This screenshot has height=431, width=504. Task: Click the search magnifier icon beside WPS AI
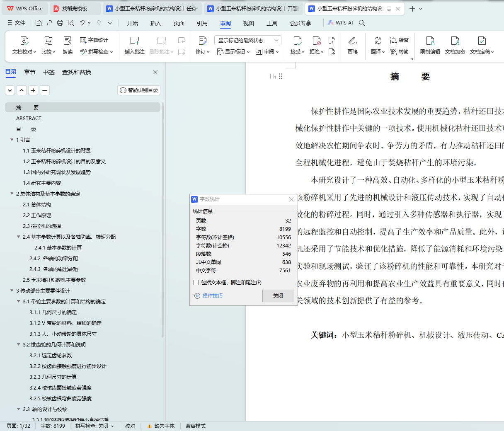click(x=362, y=23)
